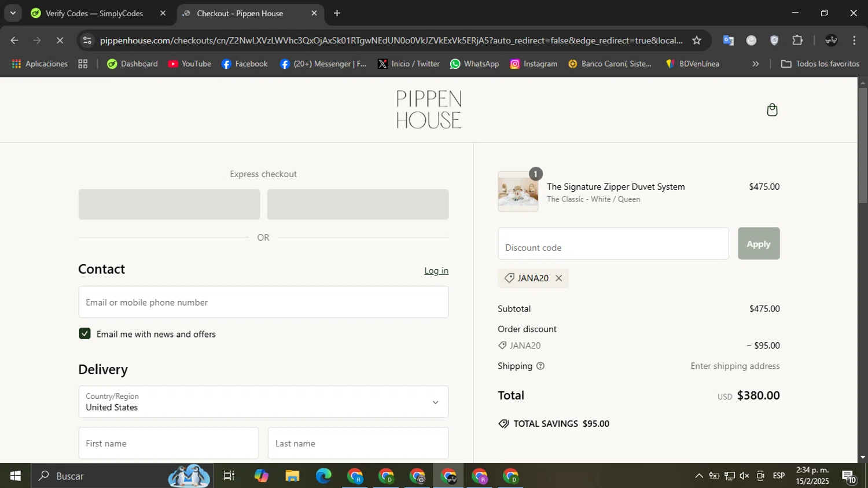Focus the First name field
868x488 pixels.
[168, 443]
